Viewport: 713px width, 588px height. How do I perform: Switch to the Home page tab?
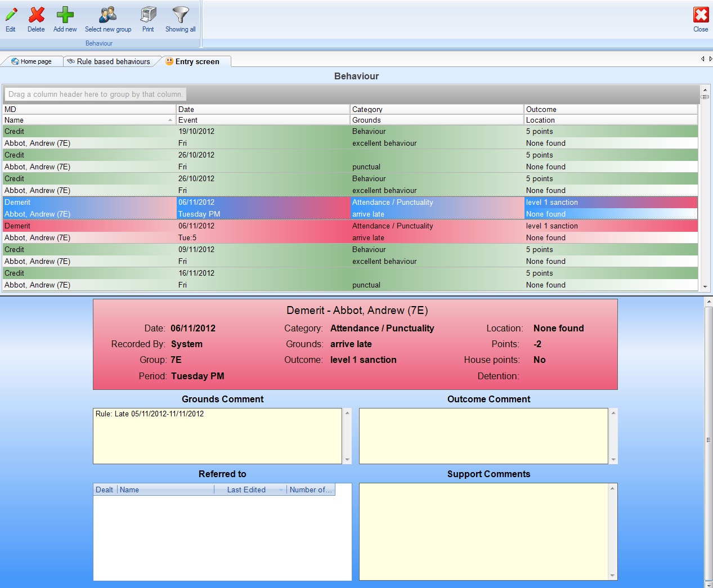[32, 61]
